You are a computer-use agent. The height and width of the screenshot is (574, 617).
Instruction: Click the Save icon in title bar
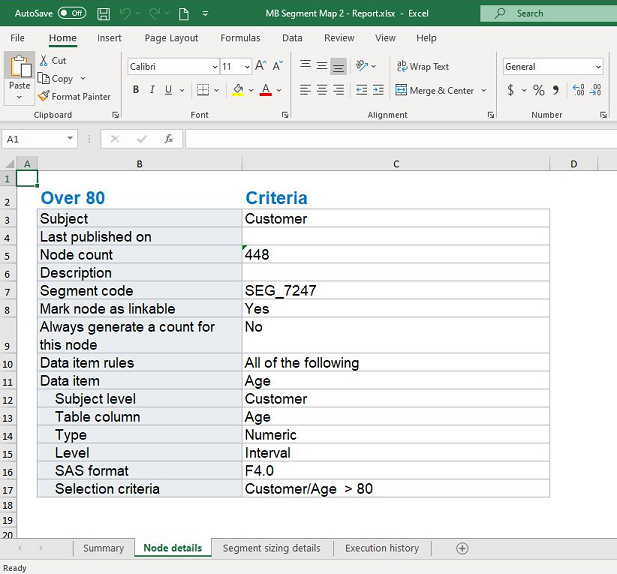point(104,14)
